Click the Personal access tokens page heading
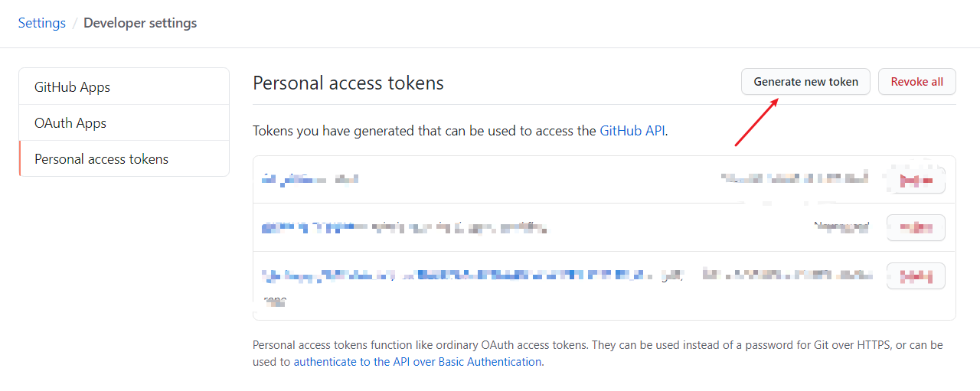The height and width of the screenshot is (391, 980). [348, 83]
